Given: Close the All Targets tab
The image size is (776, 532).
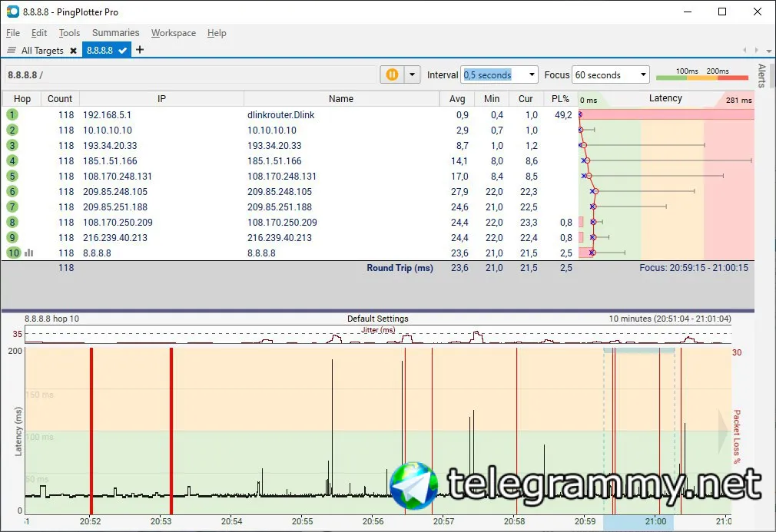Looking at the screenshot, I should pyautogui.click(x=73, y=51).
